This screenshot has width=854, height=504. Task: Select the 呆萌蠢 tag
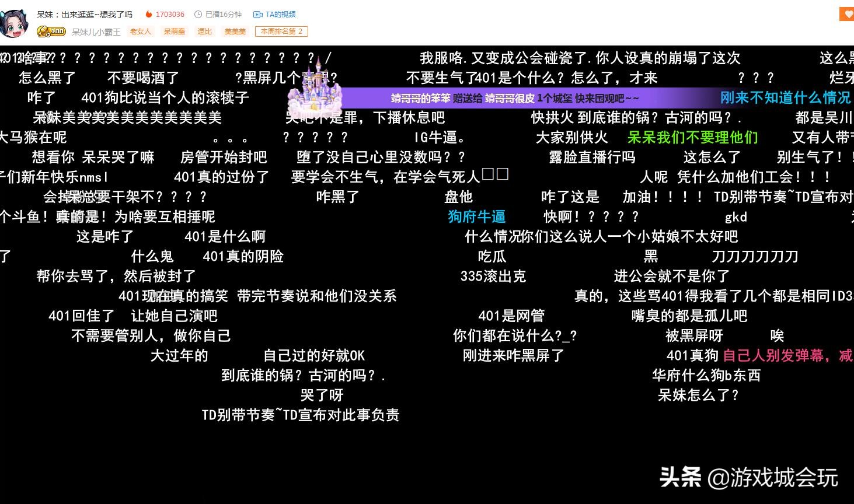point(175,32)
